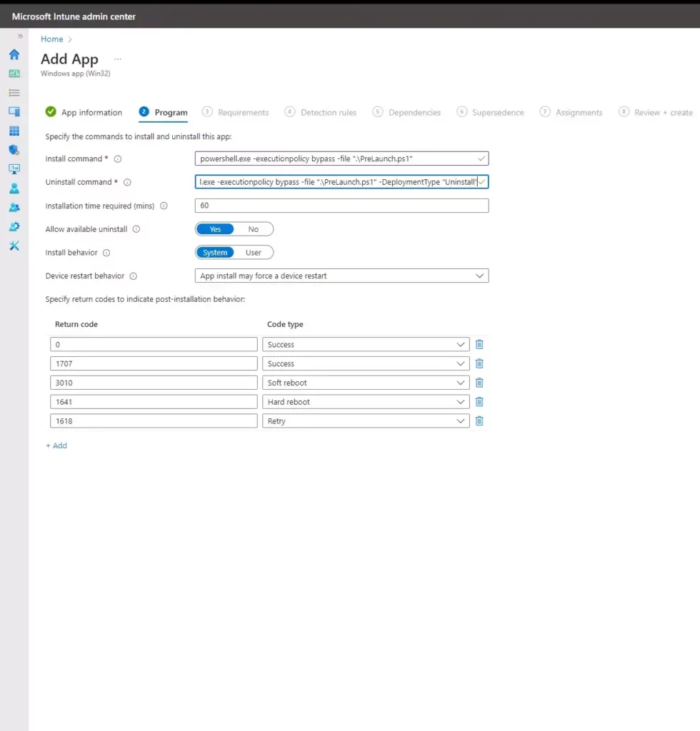Edit the return code 1641 field
This screenshot has width=700, height=731.
154,402
